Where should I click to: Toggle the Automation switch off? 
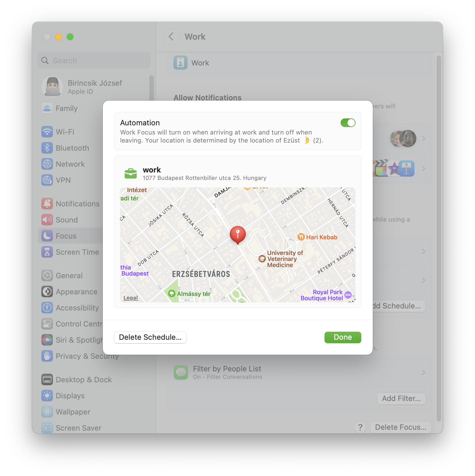click(x=348, y=123)
